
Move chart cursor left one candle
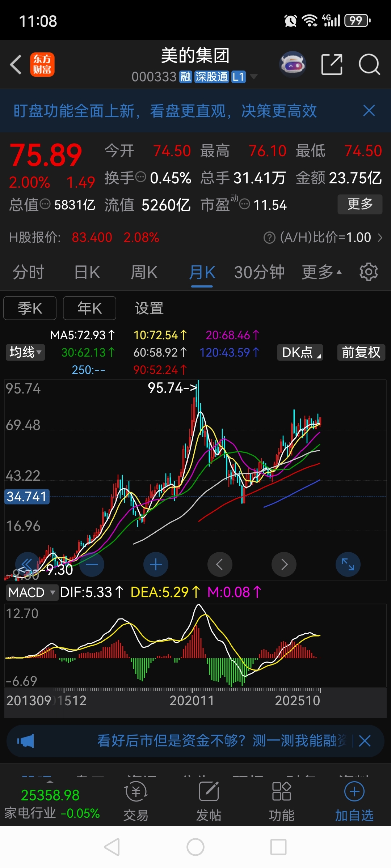220,565
